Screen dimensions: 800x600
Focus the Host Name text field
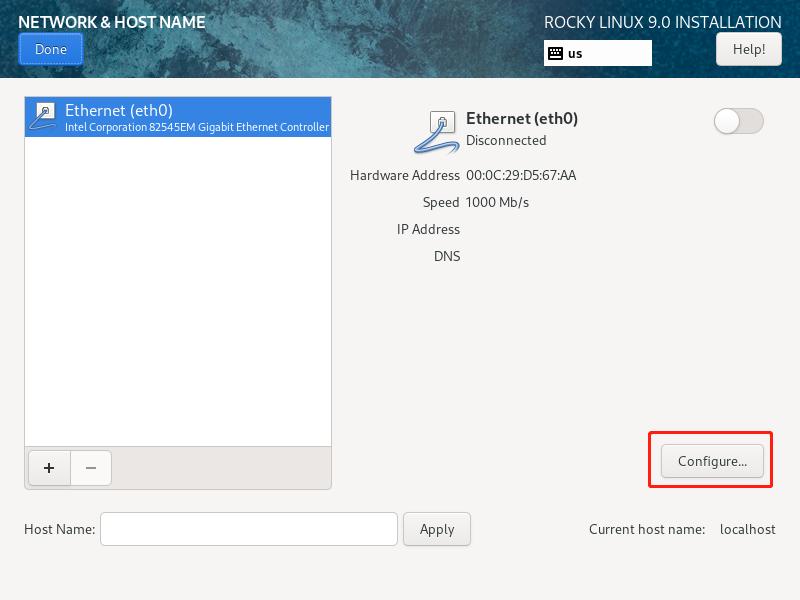[249, 529]
